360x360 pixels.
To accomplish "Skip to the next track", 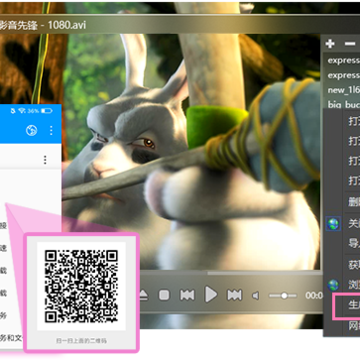I will pyautogui.click(x=234, y=295).
